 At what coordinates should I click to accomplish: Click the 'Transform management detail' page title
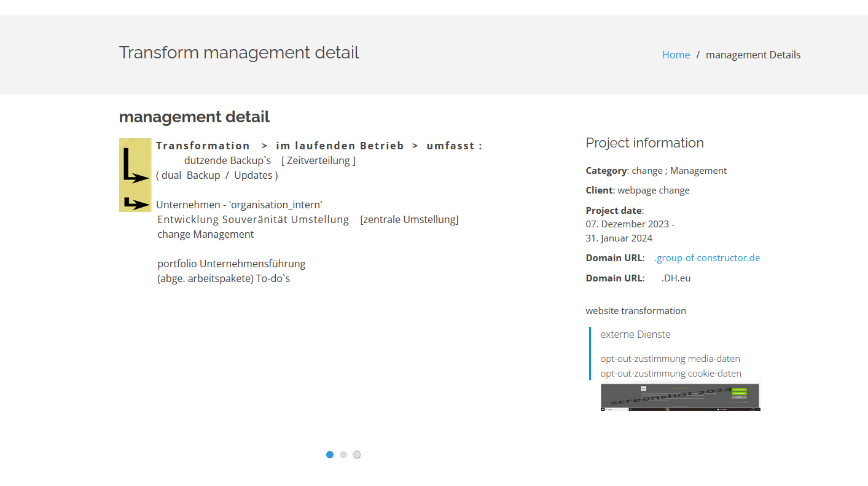(x=239, y=53)
